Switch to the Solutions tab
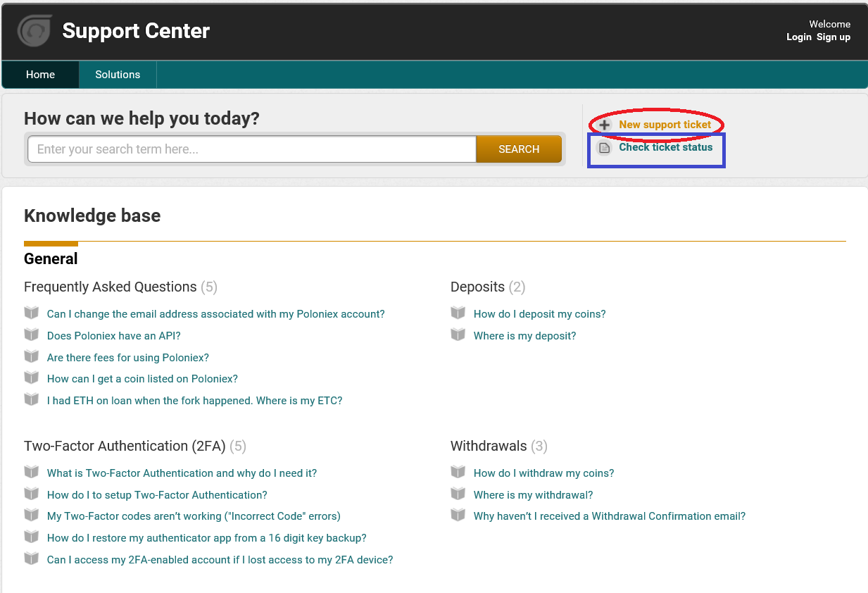The width and height of the screenshot is (868, 593). coord(118,75)
